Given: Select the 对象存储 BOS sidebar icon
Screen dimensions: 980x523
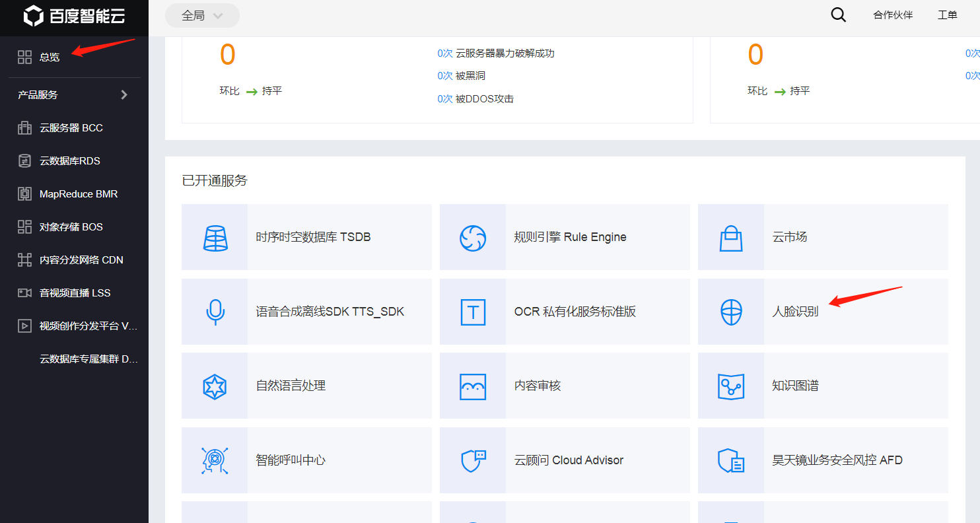Looking at the screenshot, I should click(x=24, y=227).
